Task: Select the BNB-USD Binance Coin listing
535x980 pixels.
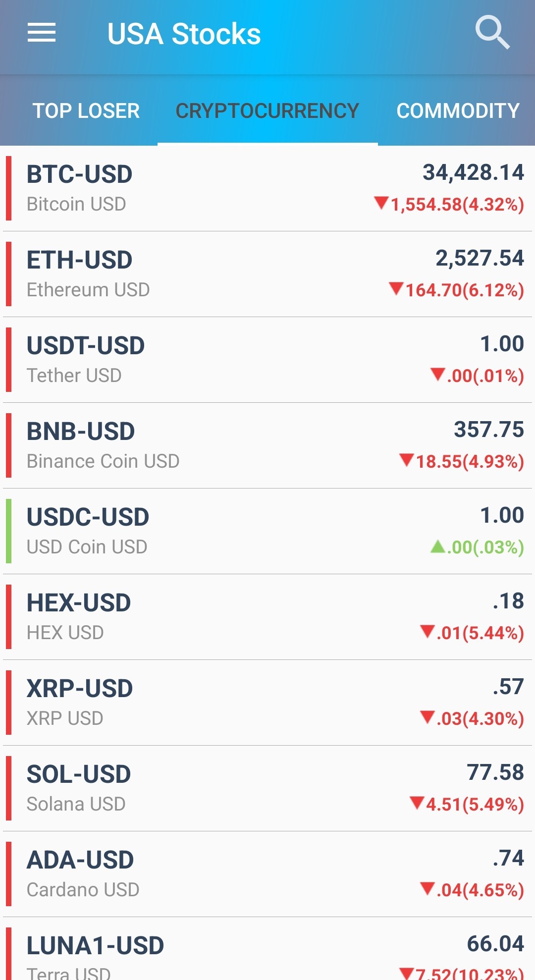Action: 267,445
